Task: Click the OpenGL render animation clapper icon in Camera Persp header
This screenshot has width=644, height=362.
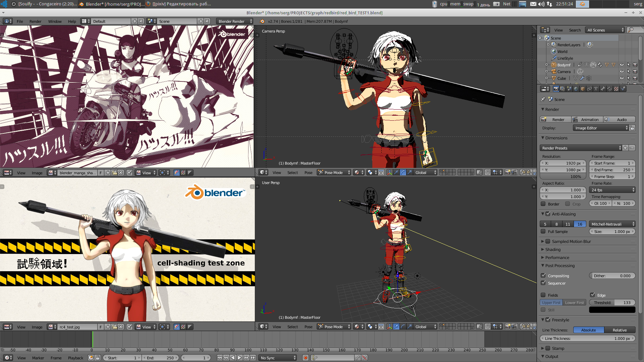Action: point(514,172)
